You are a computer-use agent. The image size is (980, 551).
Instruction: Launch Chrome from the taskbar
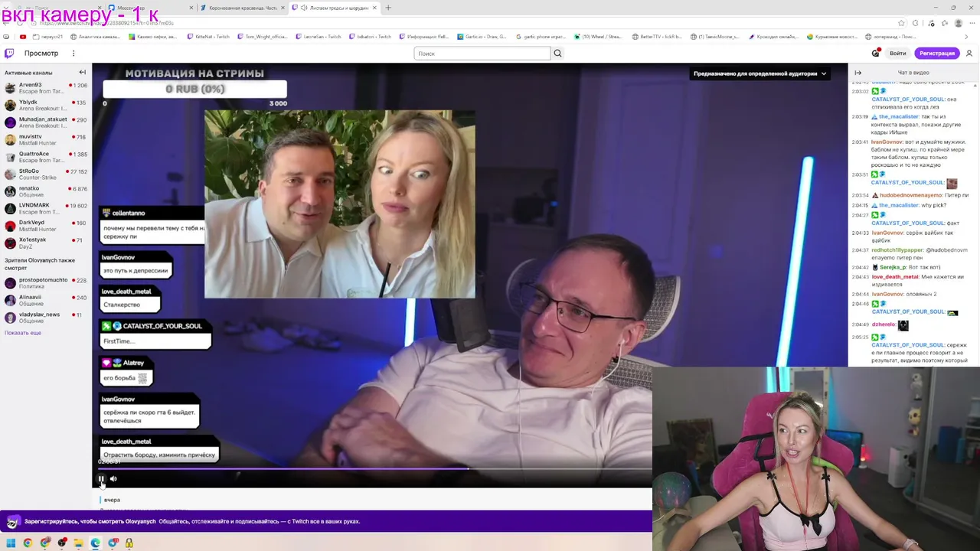[28, 543]
